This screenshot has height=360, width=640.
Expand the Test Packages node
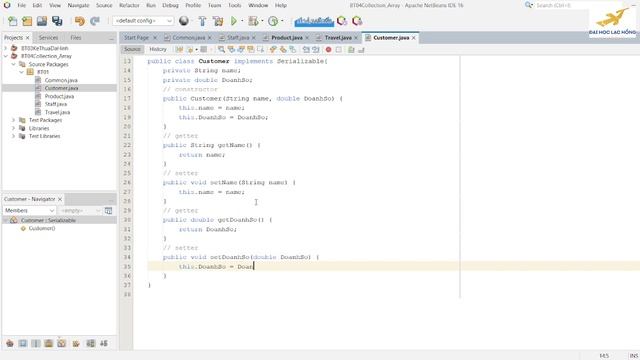pyautogui.click(x=13, y=120)
